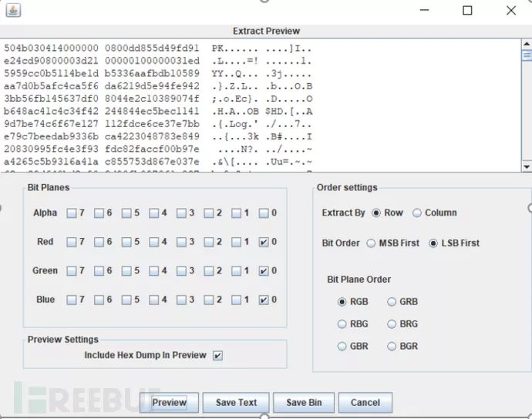Click hex line starting b648ac41c4c34f42
532x419 pixels.
click(x=158, y=111)
